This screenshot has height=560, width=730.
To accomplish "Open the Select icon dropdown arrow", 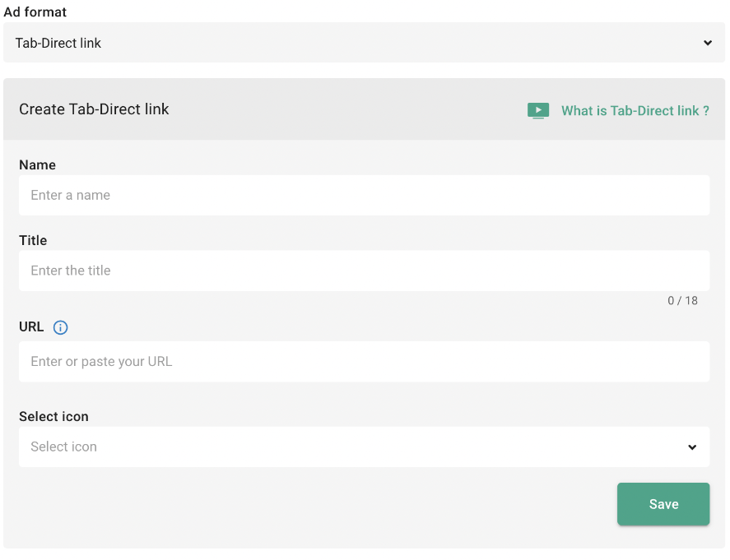I will tap(692, 447).
